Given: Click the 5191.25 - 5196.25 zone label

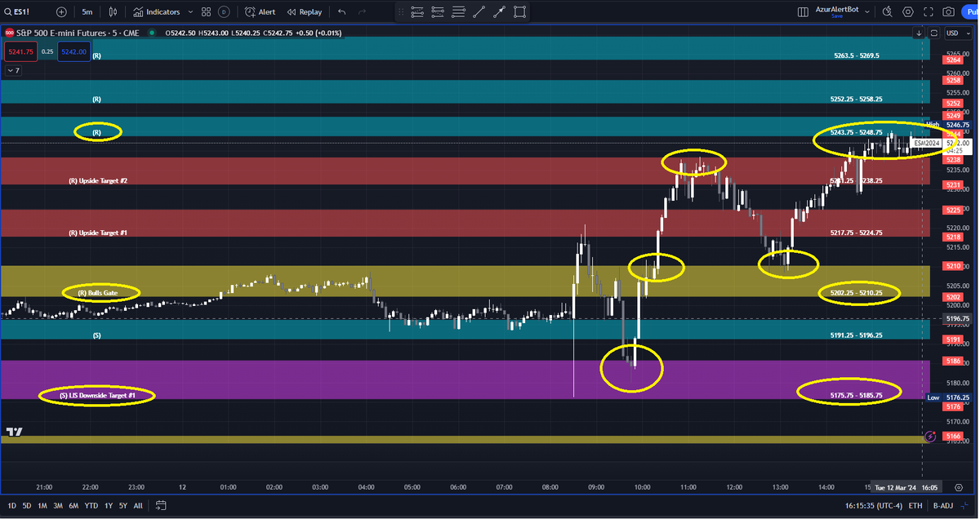Looking at the screenshot, I should (x=857, y=335).
